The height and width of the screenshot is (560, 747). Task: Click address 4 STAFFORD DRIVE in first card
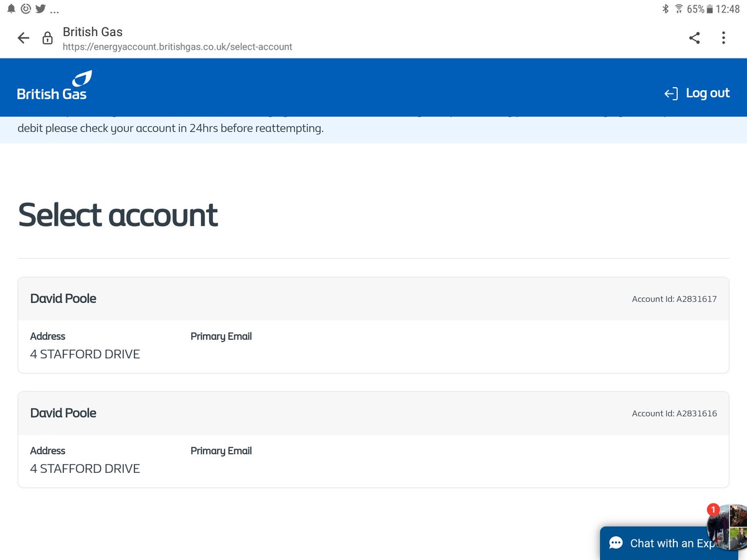pyautogui.click(x=85, y=354)
